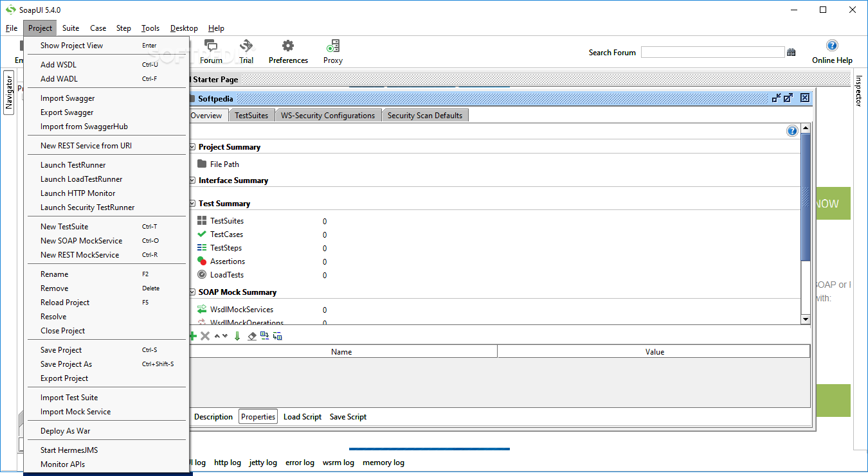Open Preferences gear icon

(x=288, y=46)
